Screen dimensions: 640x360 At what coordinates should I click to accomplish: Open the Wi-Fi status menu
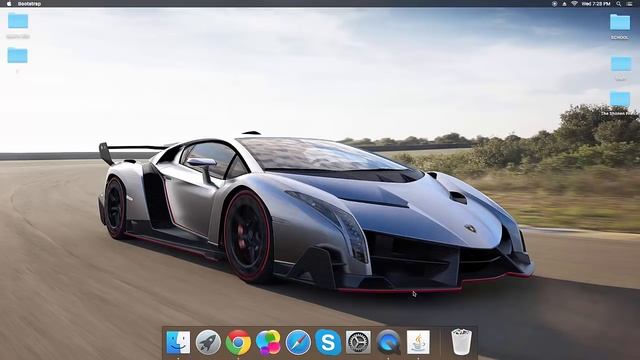pos(574,4)
